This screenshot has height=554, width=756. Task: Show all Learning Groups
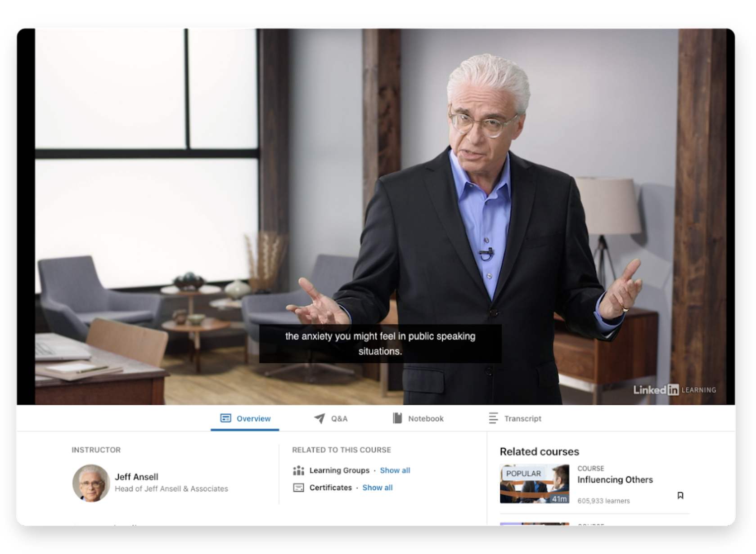(395, 470)
